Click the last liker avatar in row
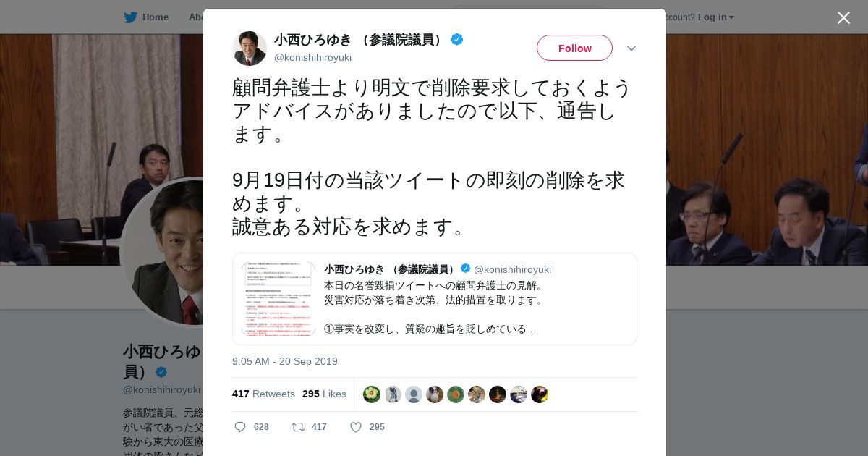 (540, 394)
